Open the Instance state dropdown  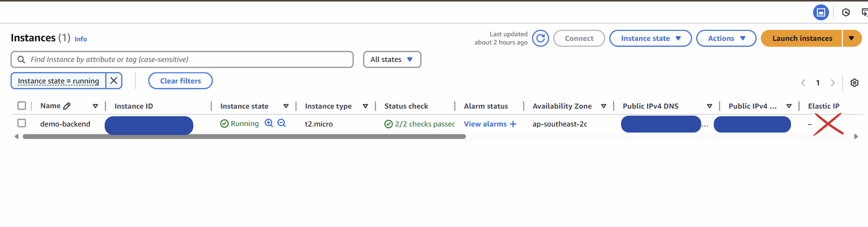pos(650,38)
